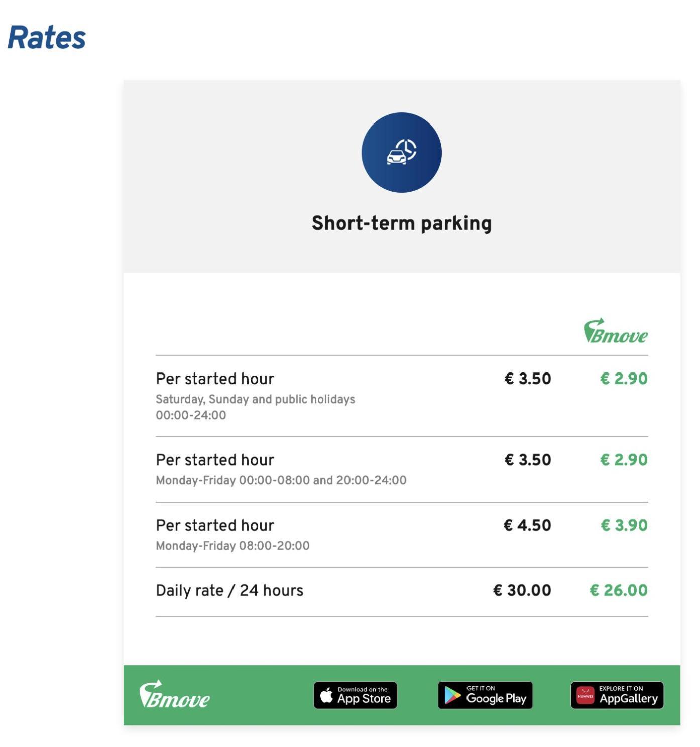Click the Google Play triangle icon
700x747 pixels.
[x=452, y=696]
